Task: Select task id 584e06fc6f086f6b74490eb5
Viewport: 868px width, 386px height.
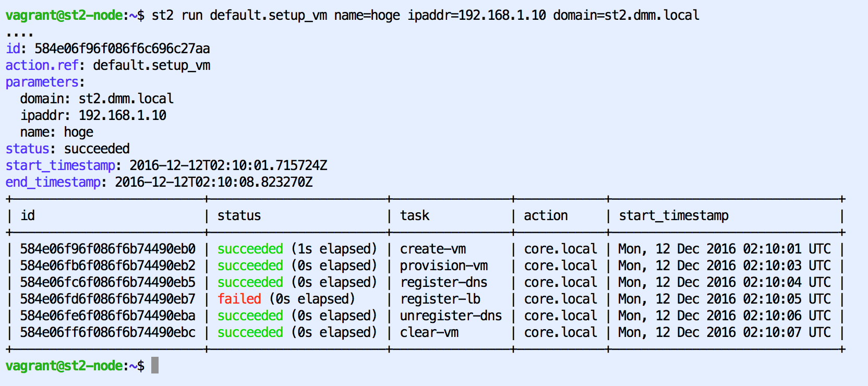Action: [108, 282]
